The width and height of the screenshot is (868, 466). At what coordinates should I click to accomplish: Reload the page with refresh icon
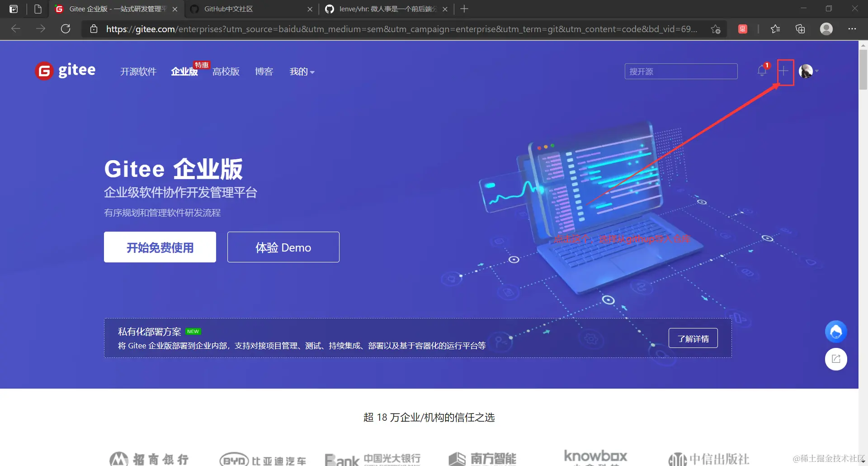click(x=66, y=29)
